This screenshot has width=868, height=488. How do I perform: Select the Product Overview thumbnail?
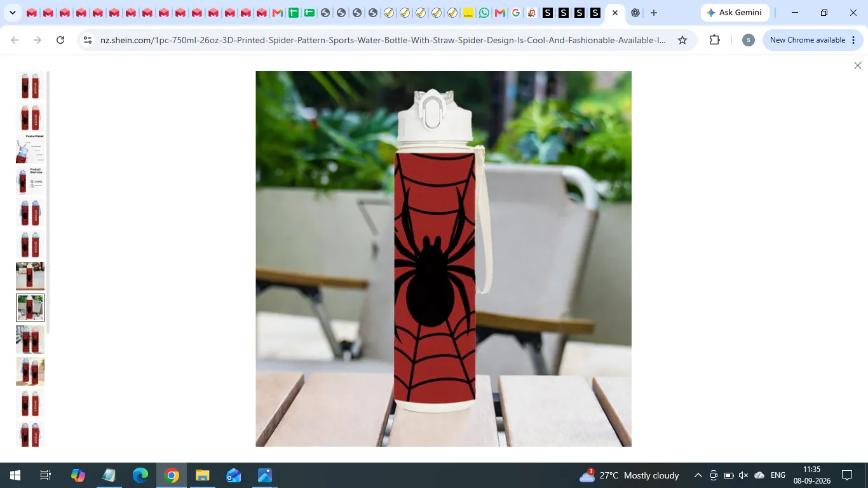(30, 180)
